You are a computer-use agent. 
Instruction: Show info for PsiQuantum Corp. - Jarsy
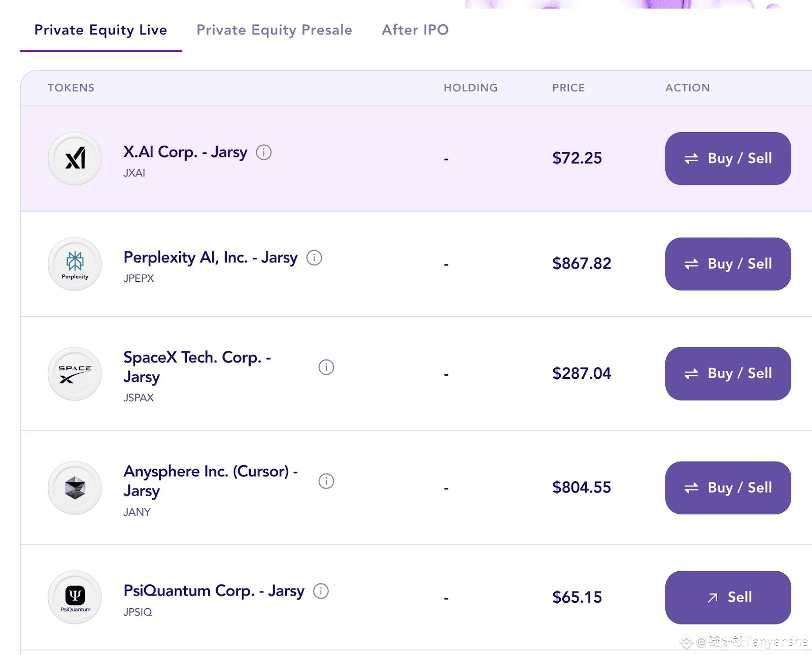click(x=321, y=591)
